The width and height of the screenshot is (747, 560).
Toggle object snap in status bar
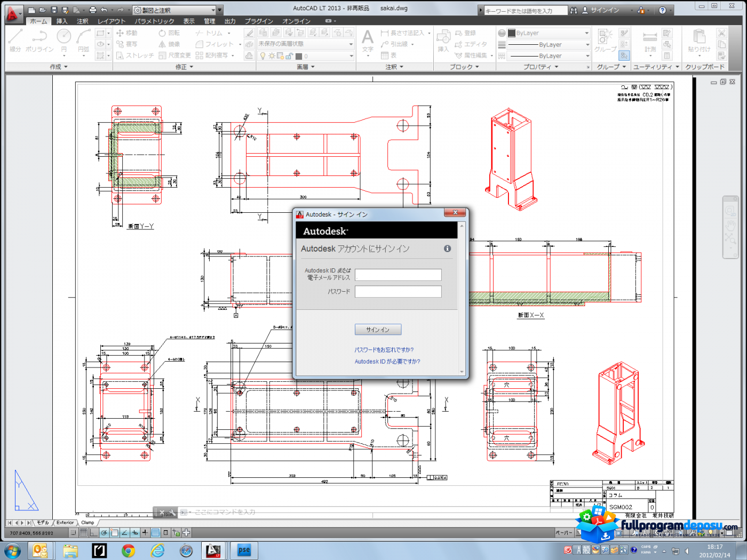pyautogui.click(x=114, y=532)
